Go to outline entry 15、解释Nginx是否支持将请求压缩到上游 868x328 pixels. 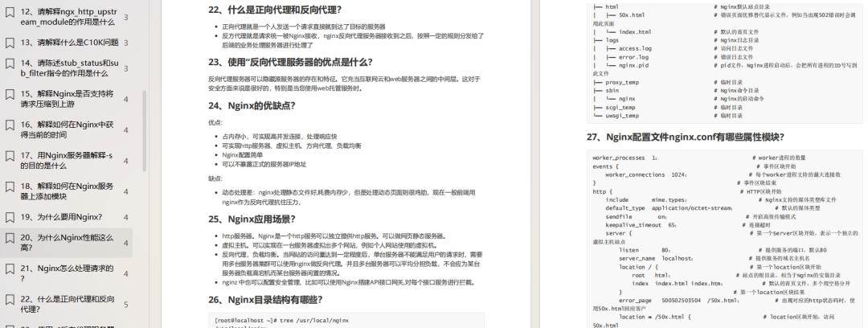[67, 99]
